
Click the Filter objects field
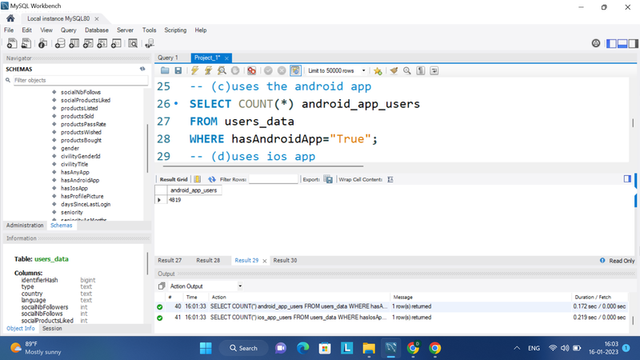tap(80, 80)
